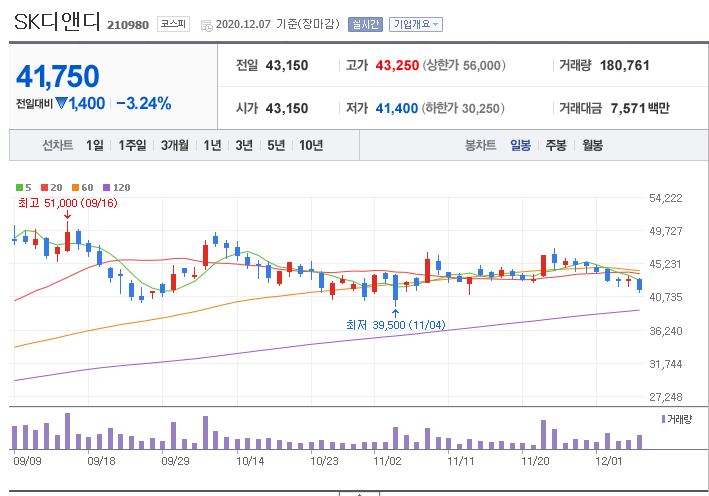Open the 기업개요 dropdown
Screen dimensions: 709x496
tap(416, 24)
